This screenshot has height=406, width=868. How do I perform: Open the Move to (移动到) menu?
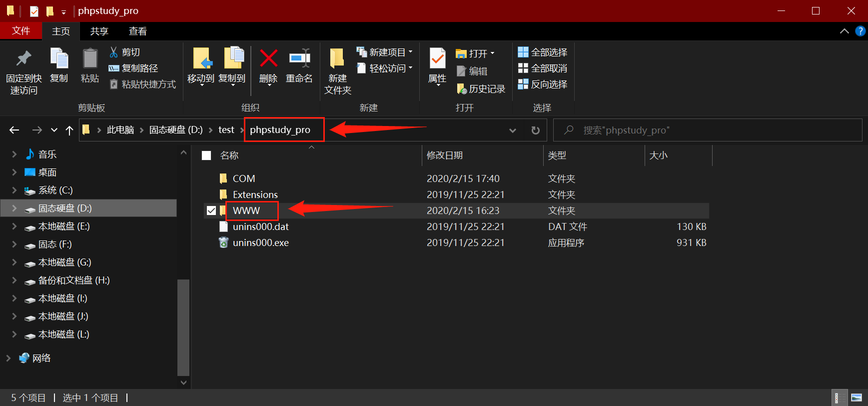201,66
